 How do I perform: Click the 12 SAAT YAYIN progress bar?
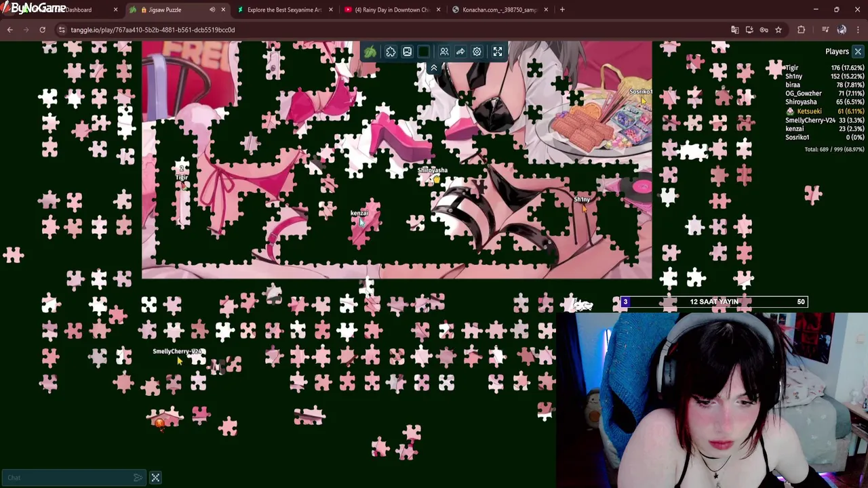(713, 302)
